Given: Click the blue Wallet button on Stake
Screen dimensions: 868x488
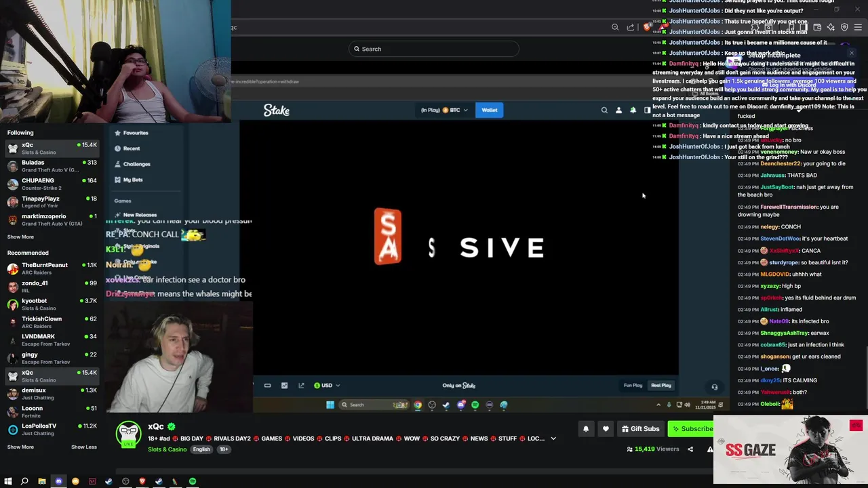Looking at the screenshot, I should 489,110.
